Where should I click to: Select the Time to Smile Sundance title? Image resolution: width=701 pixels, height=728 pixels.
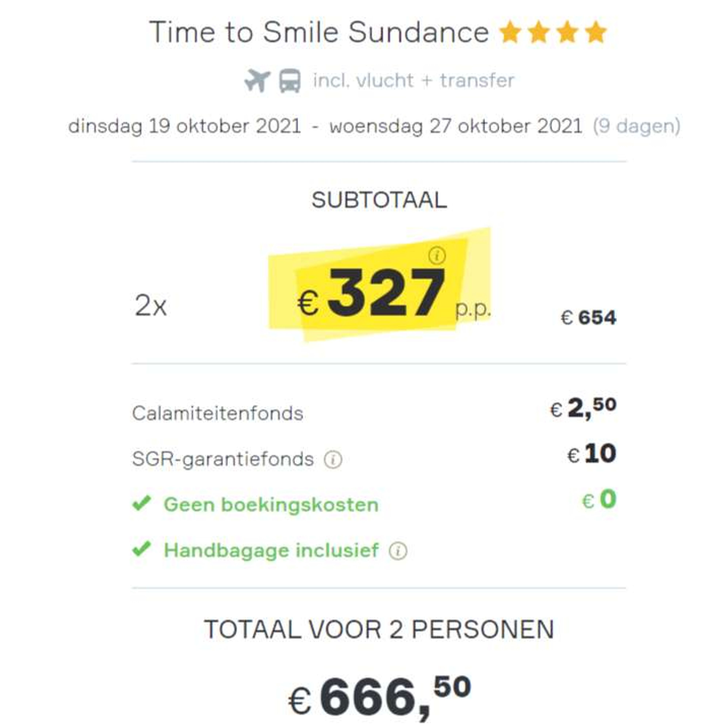pos(319,32)
